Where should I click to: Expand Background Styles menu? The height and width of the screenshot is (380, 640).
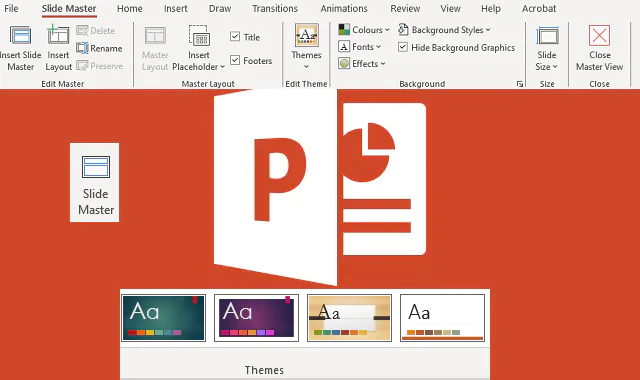coord(444,30)
